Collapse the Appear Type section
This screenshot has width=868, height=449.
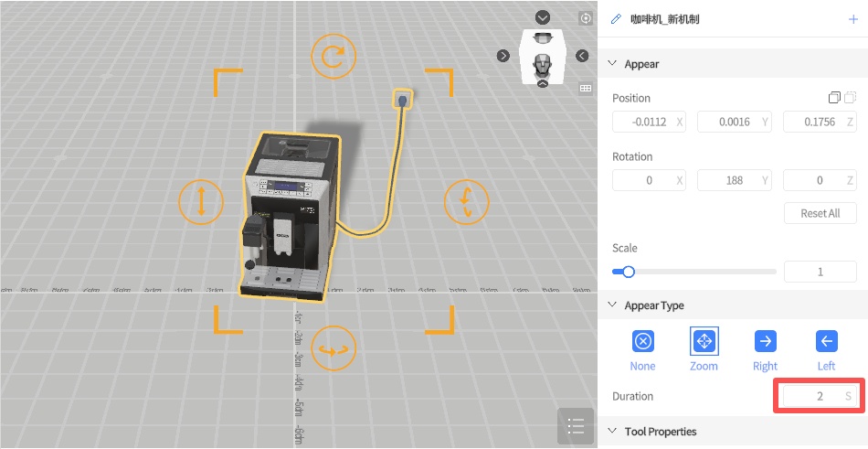pyautogui.click(x=612, y=305)
